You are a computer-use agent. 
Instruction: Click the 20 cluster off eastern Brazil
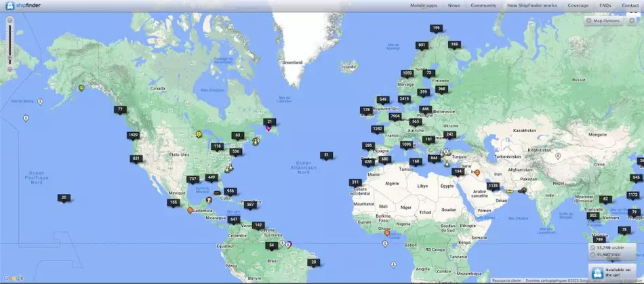tap(313, 262)
